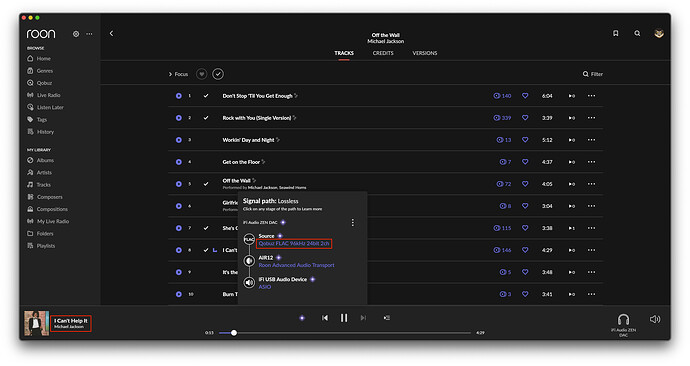Favorite Off the Wall track with its heart

[x=525, y=184]
